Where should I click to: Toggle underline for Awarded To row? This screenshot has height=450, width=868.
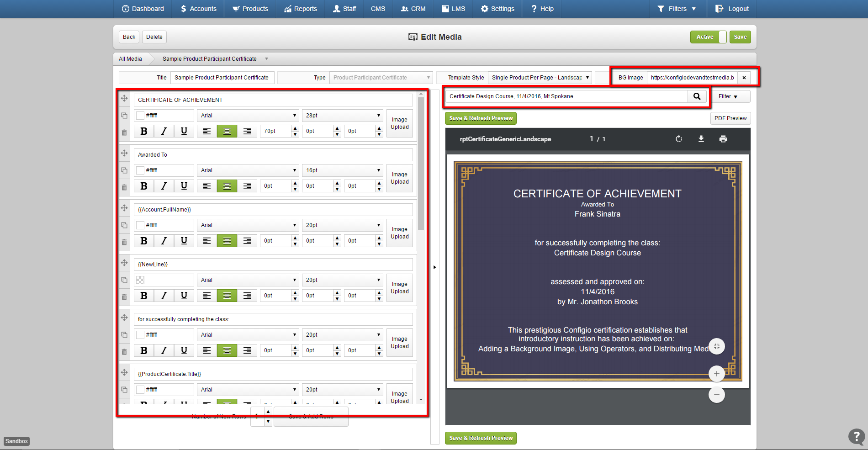click(184, 186)
